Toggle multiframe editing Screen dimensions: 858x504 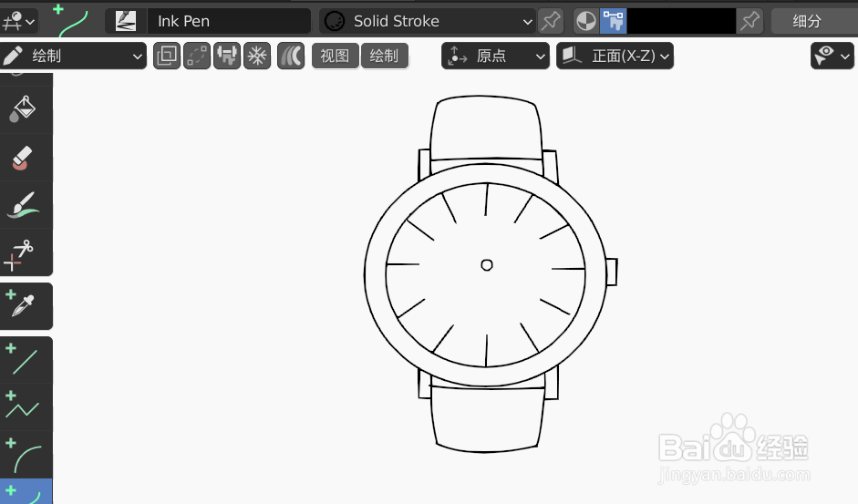[167, 56]
